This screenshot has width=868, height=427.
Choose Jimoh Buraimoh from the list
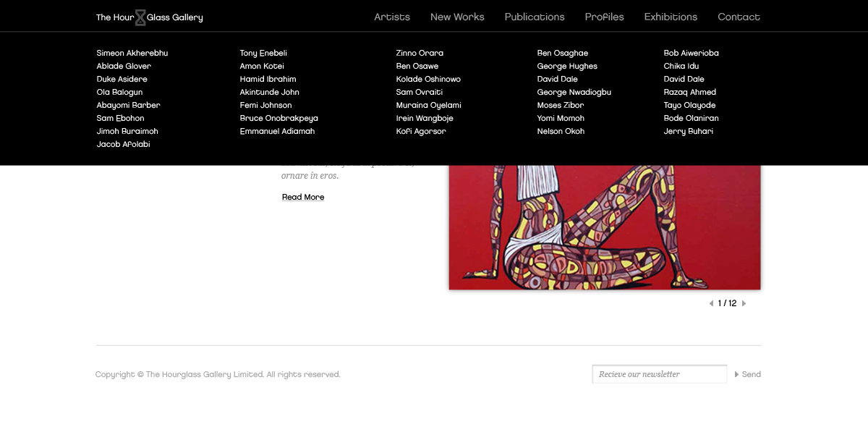point(127,131)
